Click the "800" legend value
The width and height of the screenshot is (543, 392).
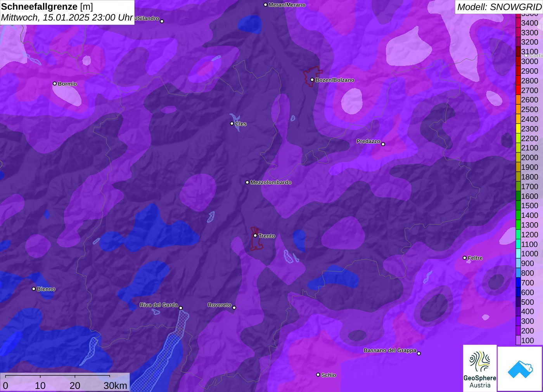(527, 273)
